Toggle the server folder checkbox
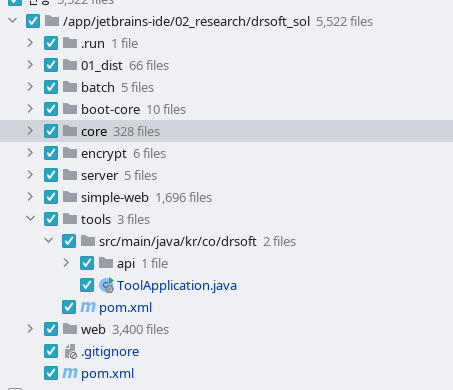The height and width of the screenshot is (390, 453). pos(51,175)
